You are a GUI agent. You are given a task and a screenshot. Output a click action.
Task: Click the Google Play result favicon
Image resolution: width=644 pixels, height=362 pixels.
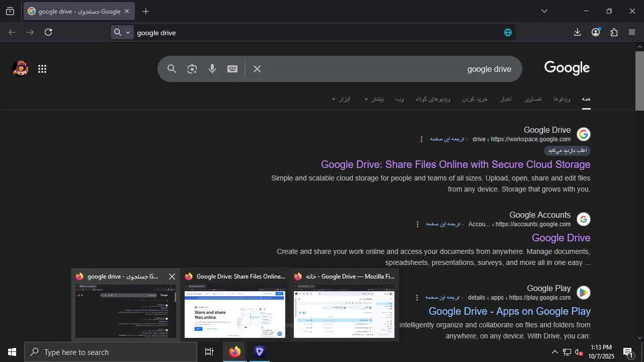click(584, 293)
